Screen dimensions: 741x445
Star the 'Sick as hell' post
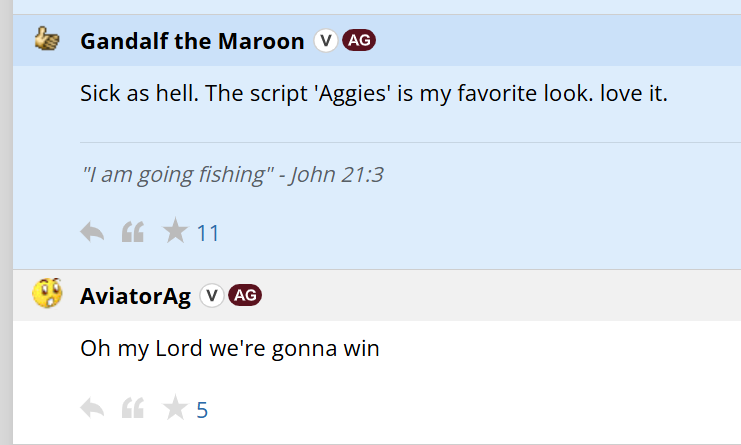[x=175, y=231]
